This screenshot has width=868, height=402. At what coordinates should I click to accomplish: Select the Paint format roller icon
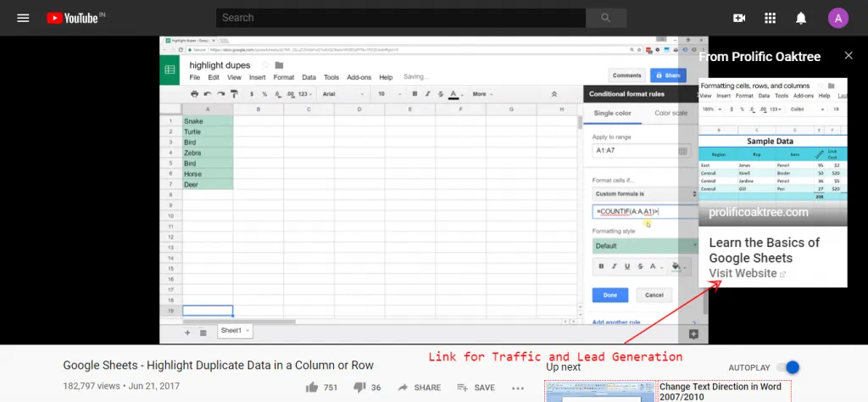(x=234, y=94)
